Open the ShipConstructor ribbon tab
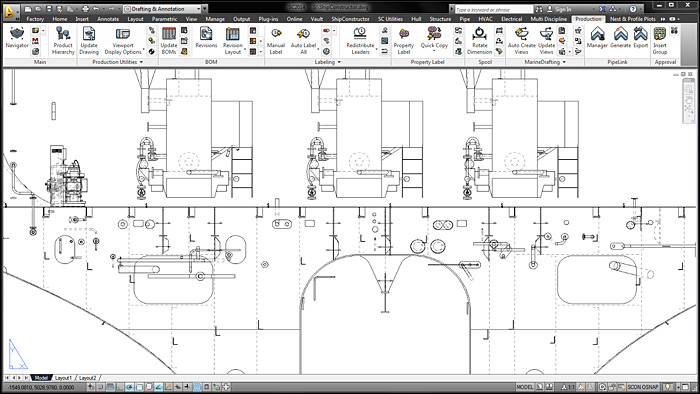This screenshot has width=700, height=394. pos(350,19)
